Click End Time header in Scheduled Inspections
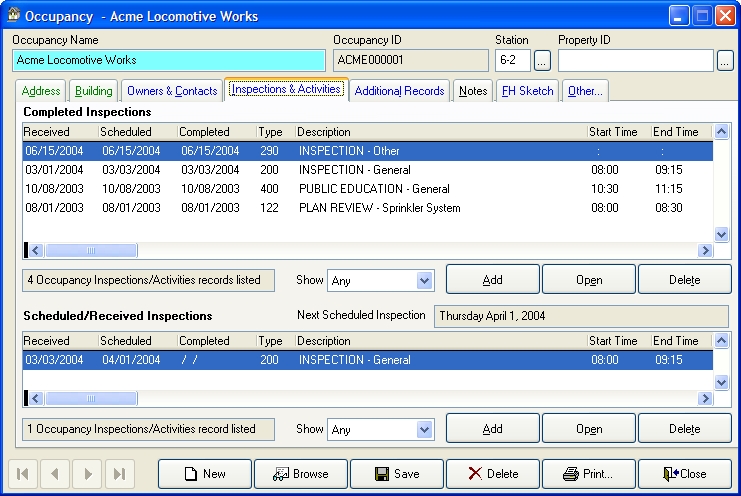This screenshot has height=496, width=741. (x=681, y=341)
